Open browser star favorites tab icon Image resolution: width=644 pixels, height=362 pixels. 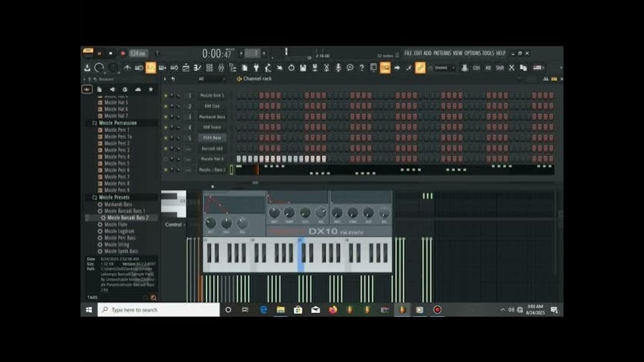coord(150,89)
